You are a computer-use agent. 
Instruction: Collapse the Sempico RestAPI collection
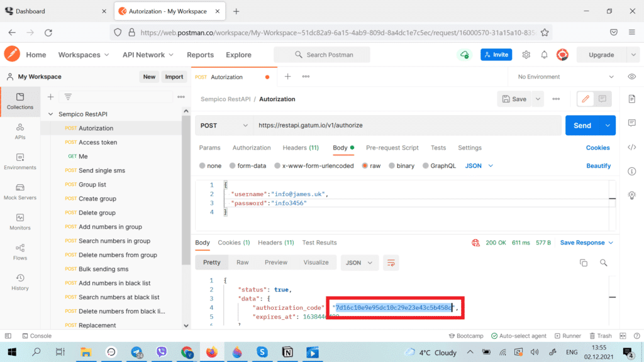pos(50,114)
